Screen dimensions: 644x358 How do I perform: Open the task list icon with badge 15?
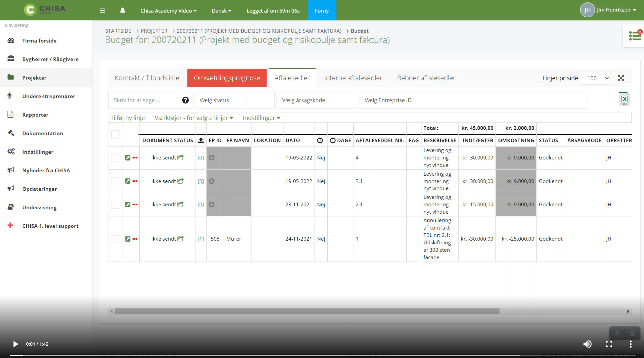[x=635, y=36]
